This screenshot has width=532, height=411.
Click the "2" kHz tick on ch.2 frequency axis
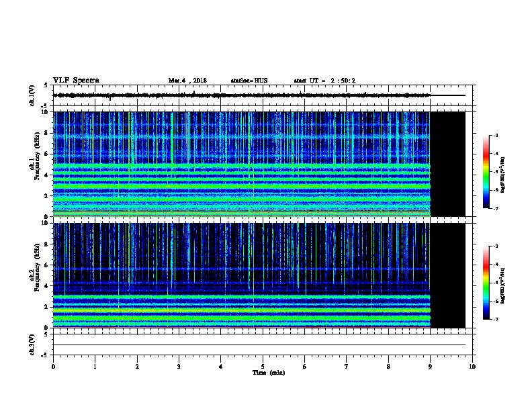pos(46,307)
